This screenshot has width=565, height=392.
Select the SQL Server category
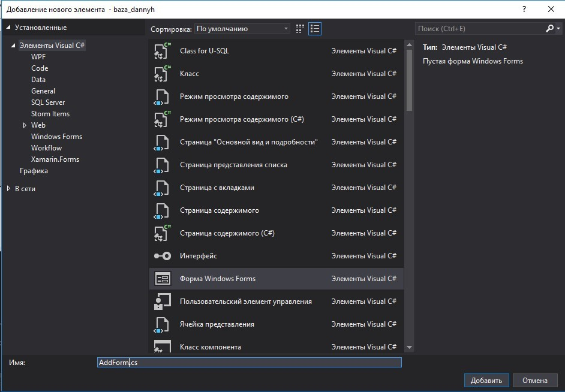[48, 102]
